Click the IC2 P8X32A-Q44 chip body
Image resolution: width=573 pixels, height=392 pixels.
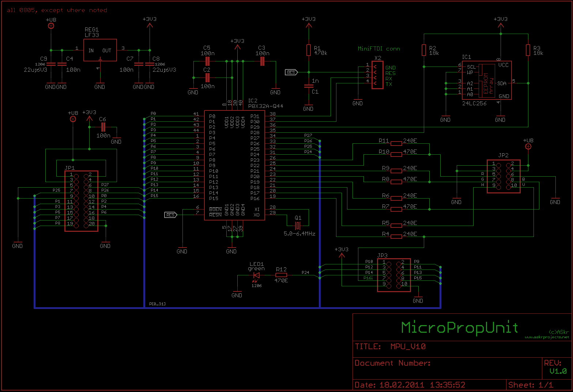pos(234,165)
